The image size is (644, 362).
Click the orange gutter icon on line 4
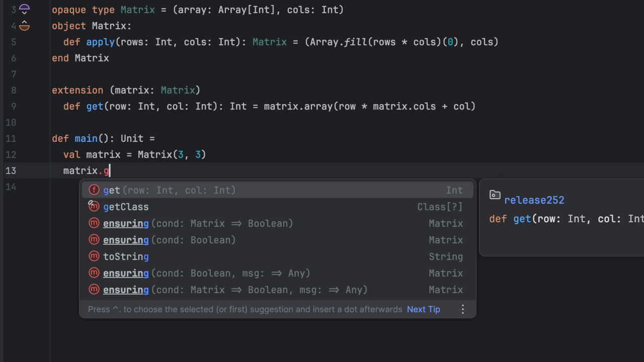(24, 26)
